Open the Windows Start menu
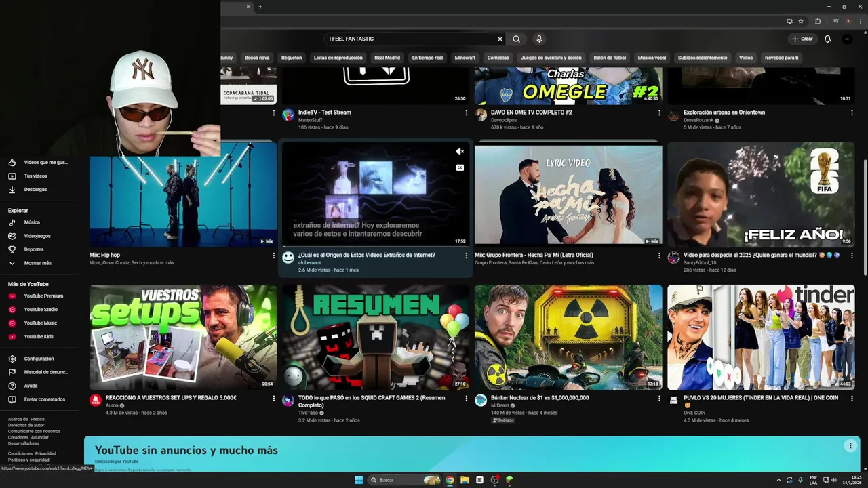 click(359, 480)
